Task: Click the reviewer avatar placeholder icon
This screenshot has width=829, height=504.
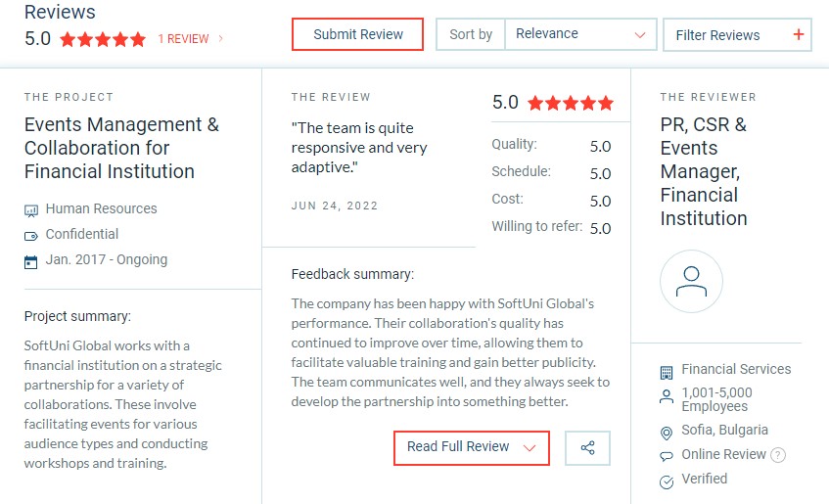Action: tap(691, 281)
